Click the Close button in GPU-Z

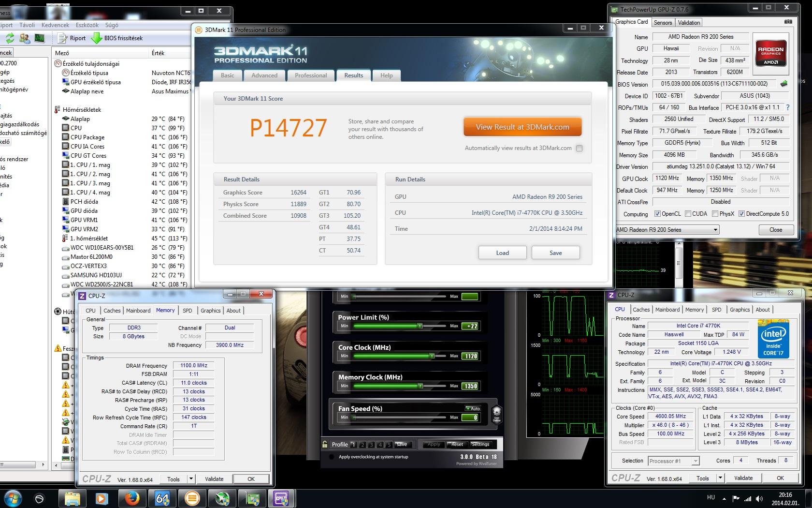[x=776, y=230]
